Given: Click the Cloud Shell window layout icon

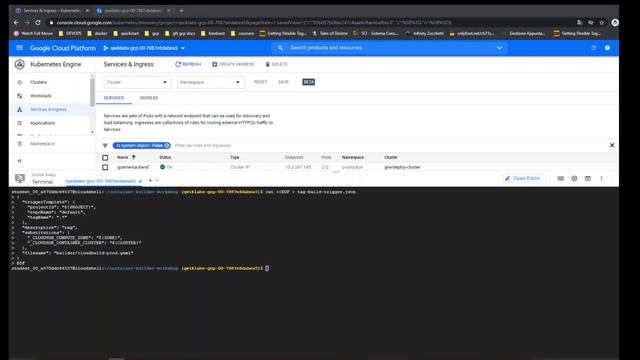Looking at the screenshot, I should coord(587,178).
